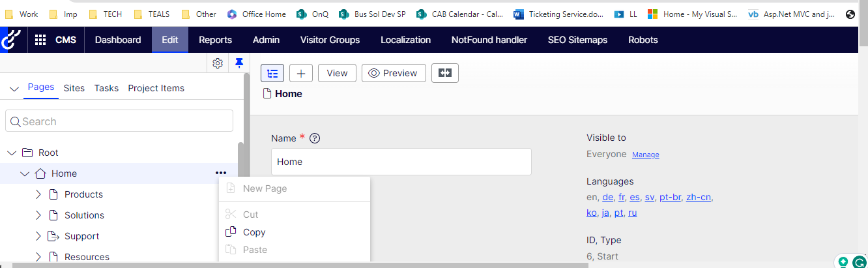Open the Home page three-dot options menu
The image size is (868, 268).
pyautogui.click(x=221, y=173)
